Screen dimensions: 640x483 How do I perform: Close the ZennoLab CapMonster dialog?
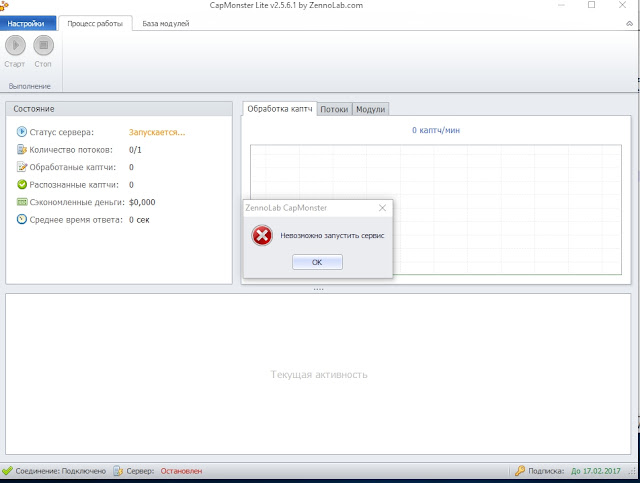(382, 208)
